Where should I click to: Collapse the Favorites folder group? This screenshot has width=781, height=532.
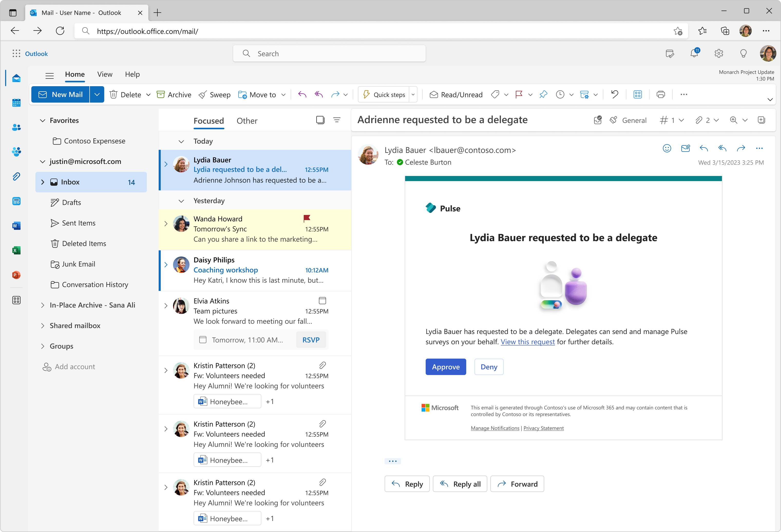coord(43,121)
